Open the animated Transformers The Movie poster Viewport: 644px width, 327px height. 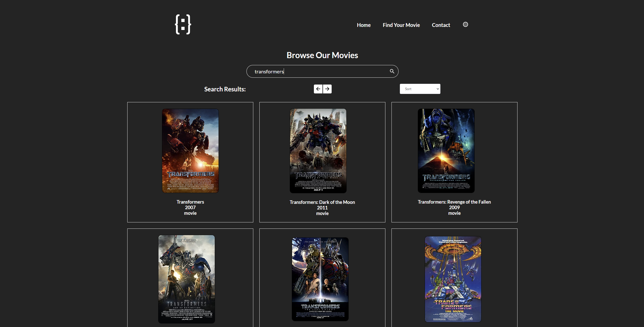[x=453, y=279]
